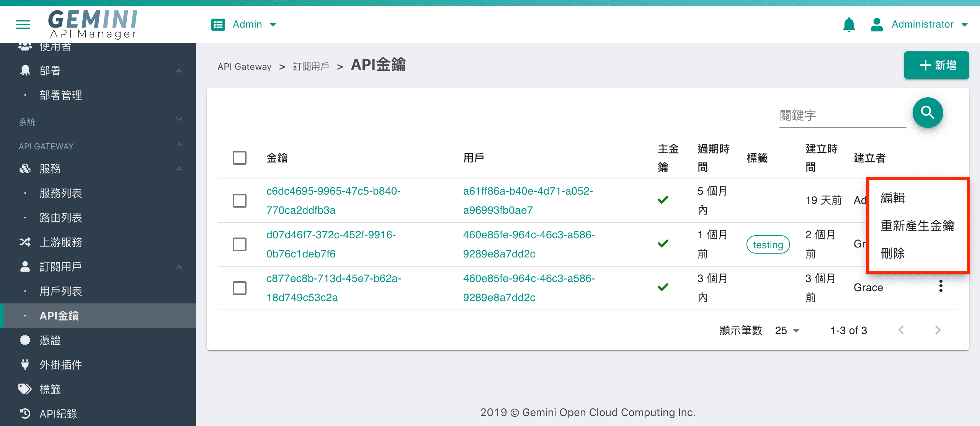This screenshot has width=980, height=426.
Task: Click the person icon beside 訂閱用戶
Action: 25,267
